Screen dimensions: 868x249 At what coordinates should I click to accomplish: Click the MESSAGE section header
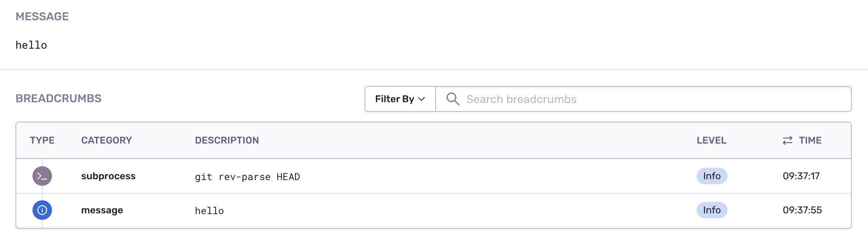tap(42, 17)
